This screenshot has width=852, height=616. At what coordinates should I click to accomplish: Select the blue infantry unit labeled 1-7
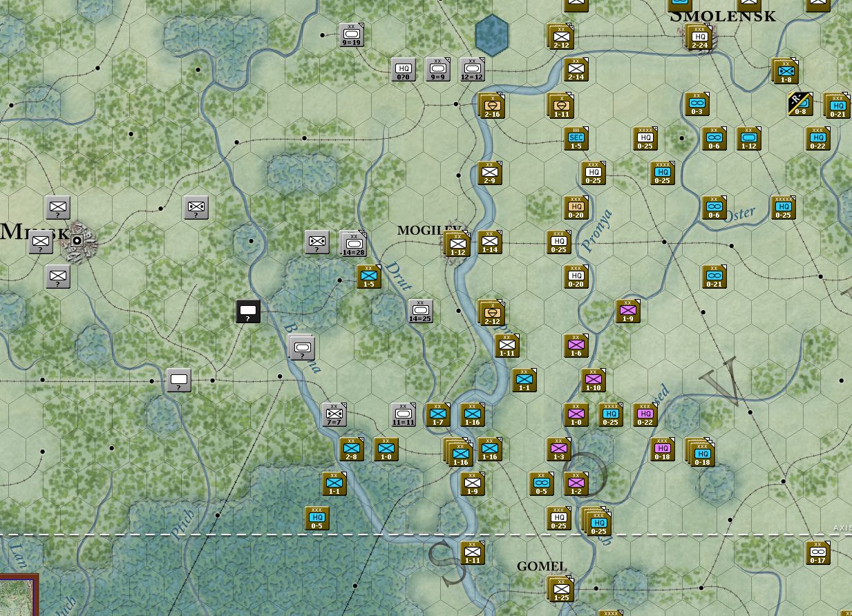tap(438, 414)
